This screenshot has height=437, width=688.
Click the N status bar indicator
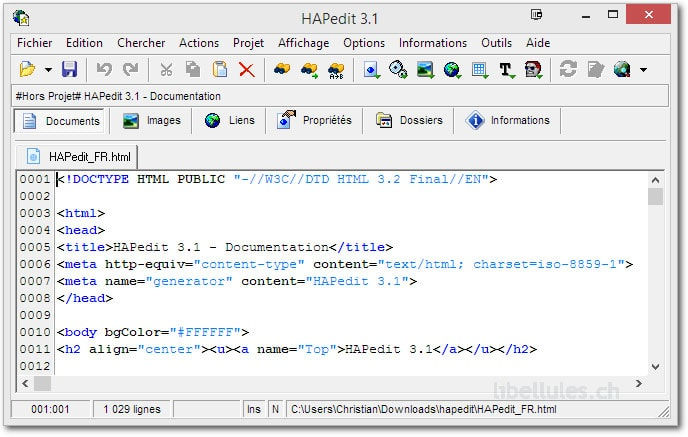(275, 409)
